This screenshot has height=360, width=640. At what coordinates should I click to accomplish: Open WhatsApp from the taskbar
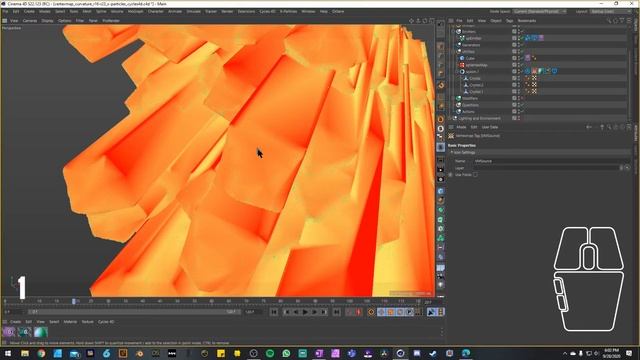pos(286,353)
